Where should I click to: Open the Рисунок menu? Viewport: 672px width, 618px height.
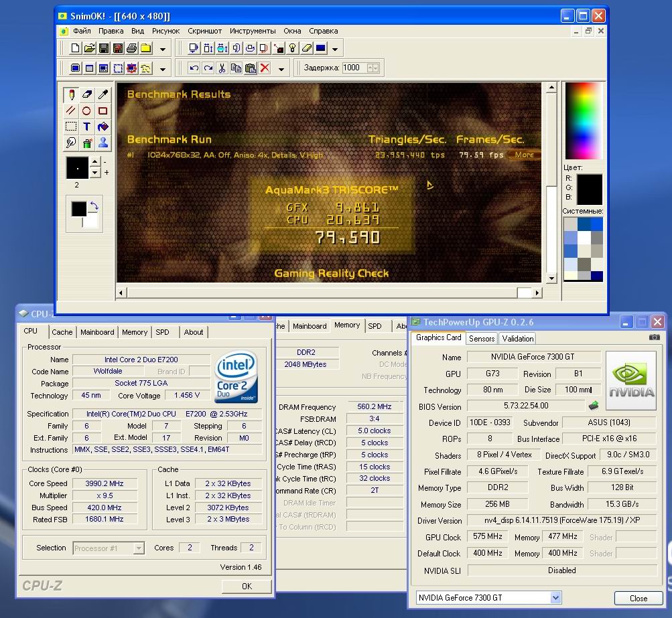click(166, 31)
